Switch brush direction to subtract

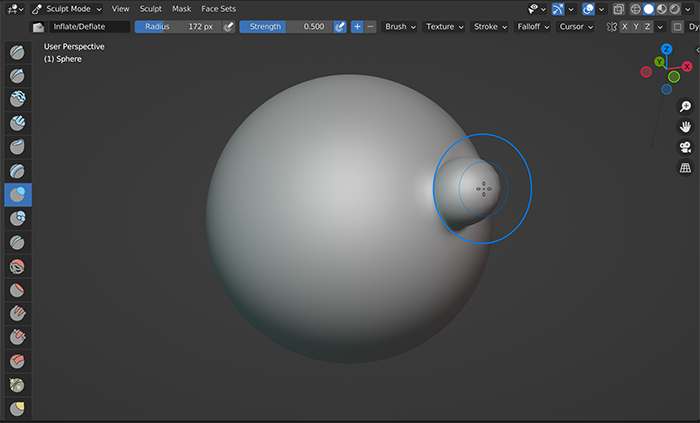[370, 27]
